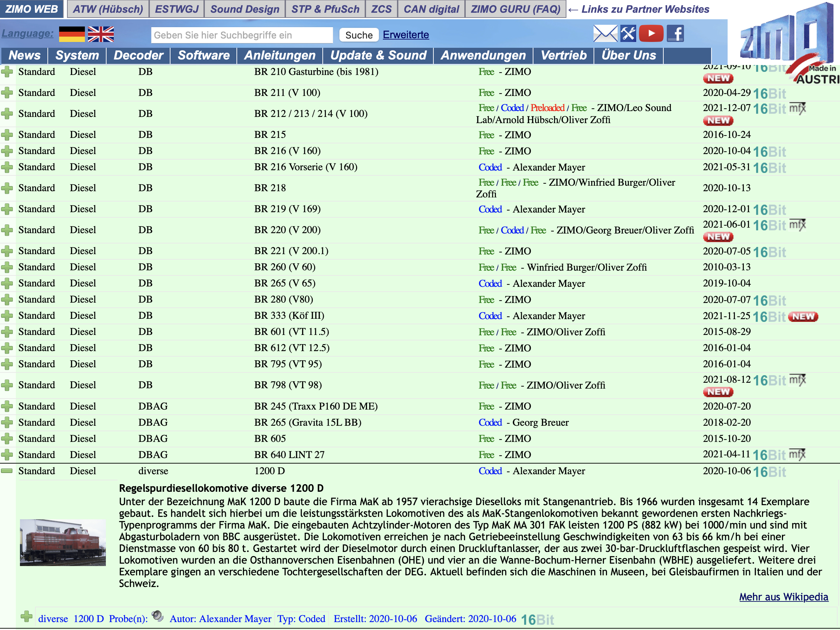Click mfx icon in BR 220 row
Image resolution: width=840 pixels, height=630 pixels.
(797, 225)
